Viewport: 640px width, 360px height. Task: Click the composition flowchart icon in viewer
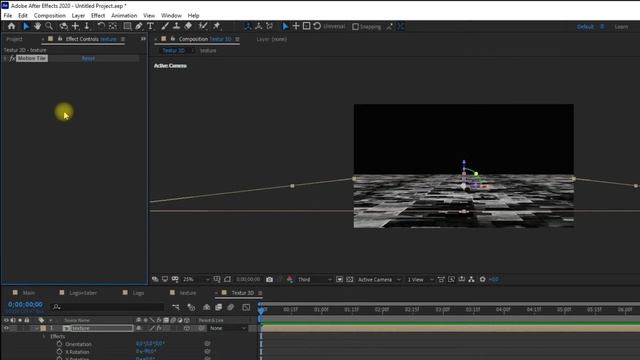tap(471, 280)
